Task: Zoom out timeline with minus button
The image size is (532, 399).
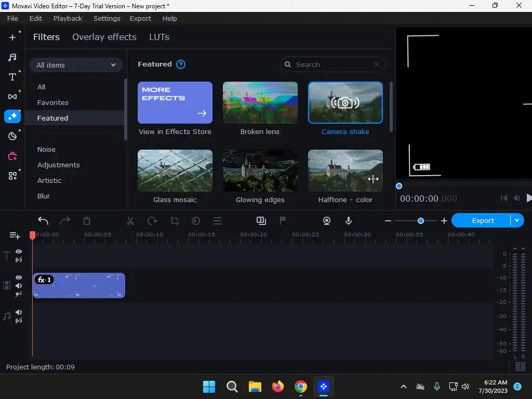Action: tap(388, 221)
